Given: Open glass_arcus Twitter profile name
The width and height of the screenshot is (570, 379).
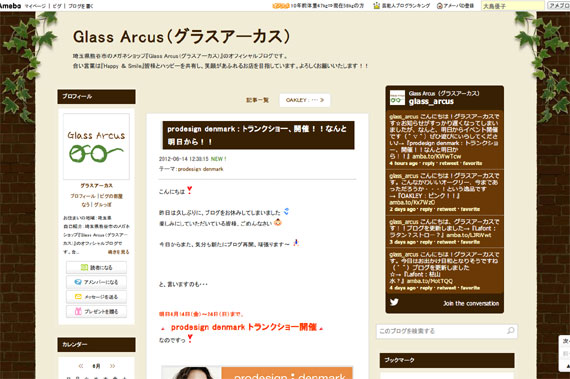Looking at the screenshot, I should 431,101.
